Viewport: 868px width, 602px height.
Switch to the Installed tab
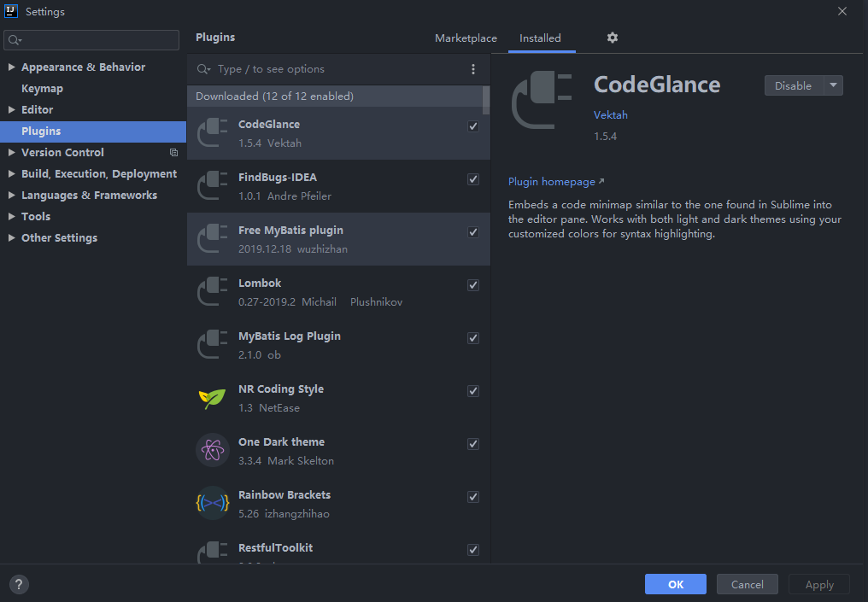tap(540, 38)
